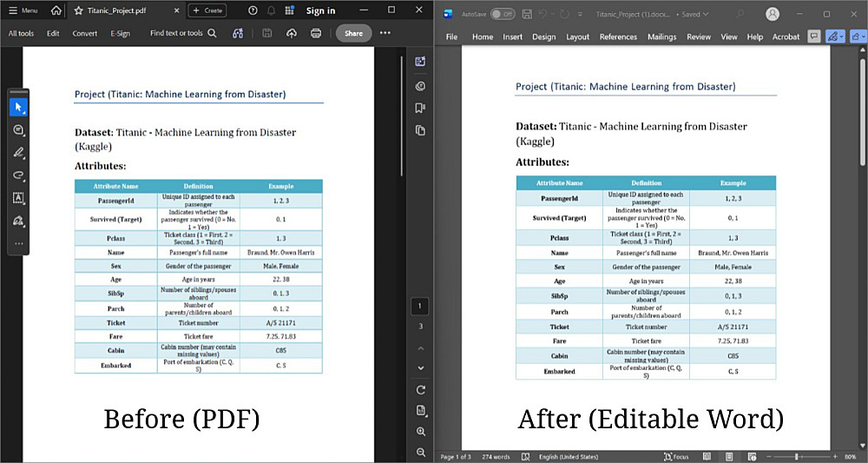
Task: Open Adobe apps grid icon
Action: [290, 10]
